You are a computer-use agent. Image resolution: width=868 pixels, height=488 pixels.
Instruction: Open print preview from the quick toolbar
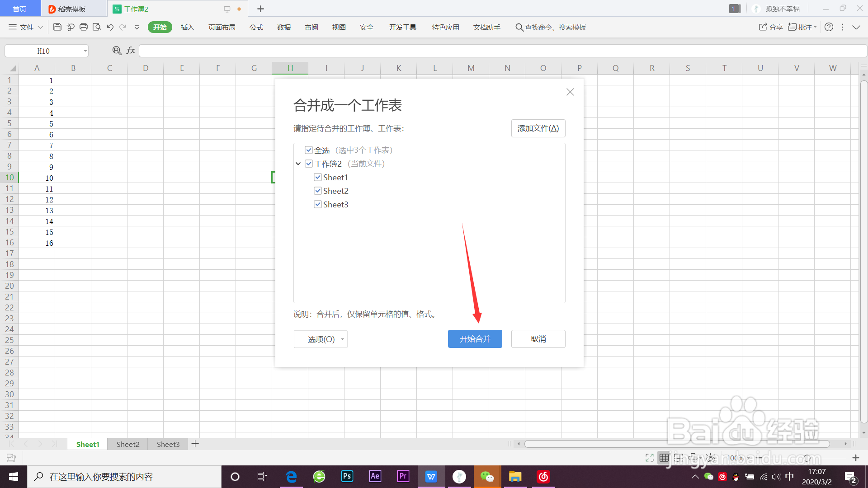point(97,27)
